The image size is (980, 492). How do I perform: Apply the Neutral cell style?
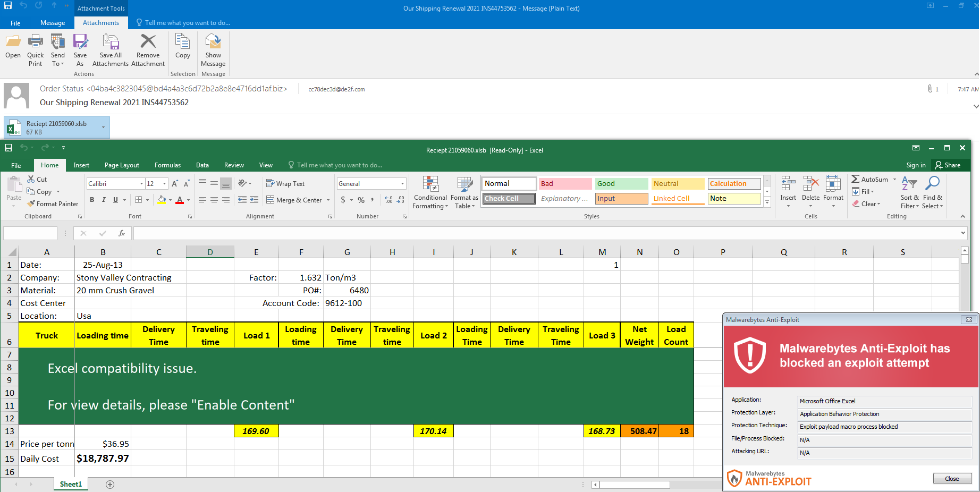678,183
